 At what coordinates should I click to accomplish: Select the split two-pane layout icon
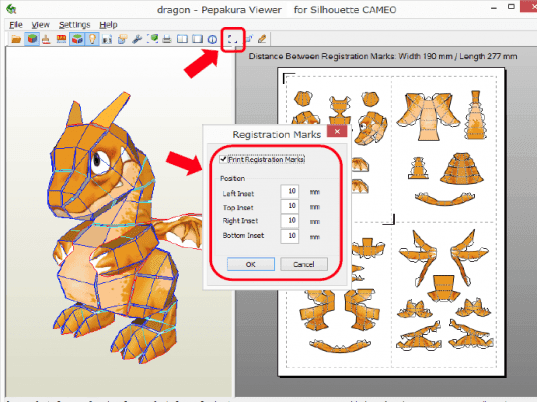click(182, 39)
